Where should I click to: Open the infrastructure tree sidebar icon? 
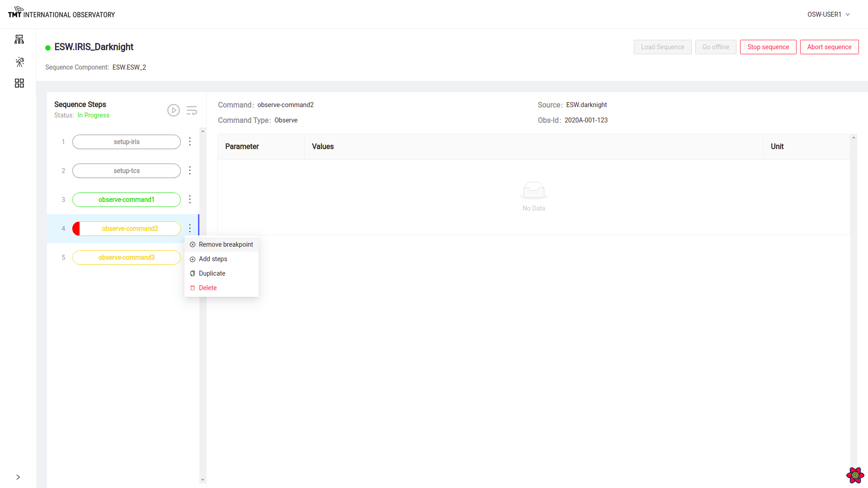click(19, 39)
